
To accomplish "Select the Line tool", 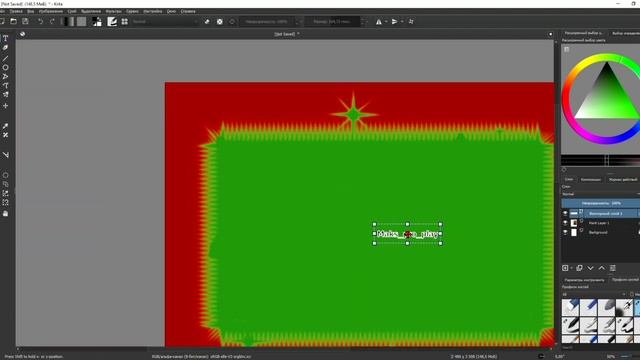I will tap(5, 58).
